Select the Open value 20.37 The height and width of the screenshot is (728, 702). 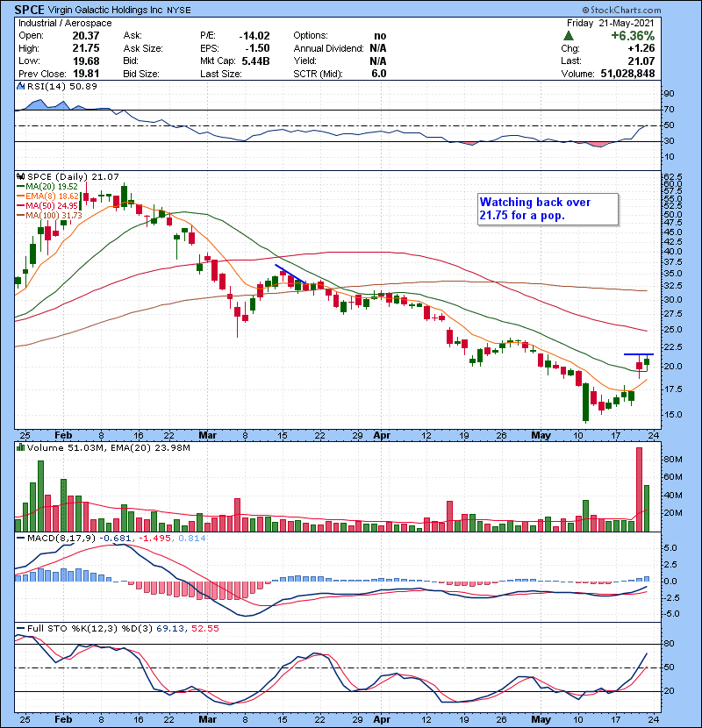85,36
